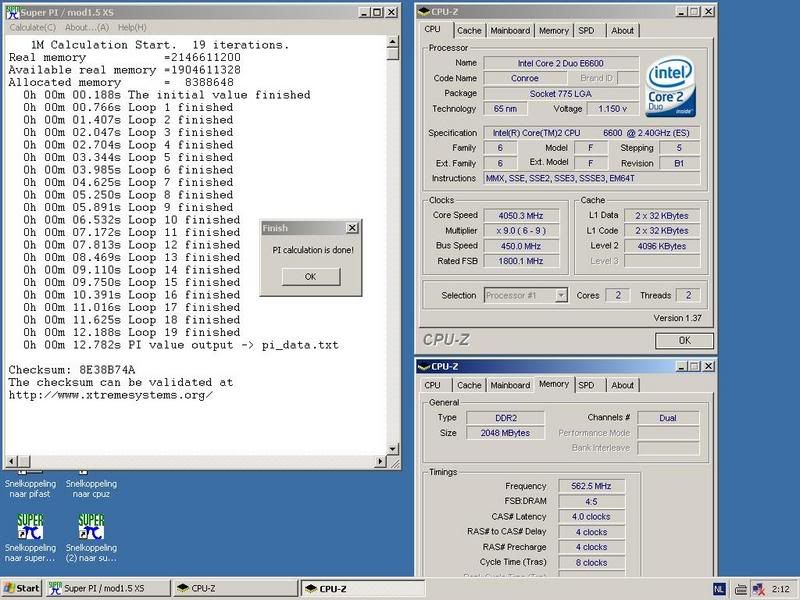The image size is (800, 600).
Task: Click the Name field 'Intel Core 2 Duo E6600'
Action: click(x=561, y=63)
